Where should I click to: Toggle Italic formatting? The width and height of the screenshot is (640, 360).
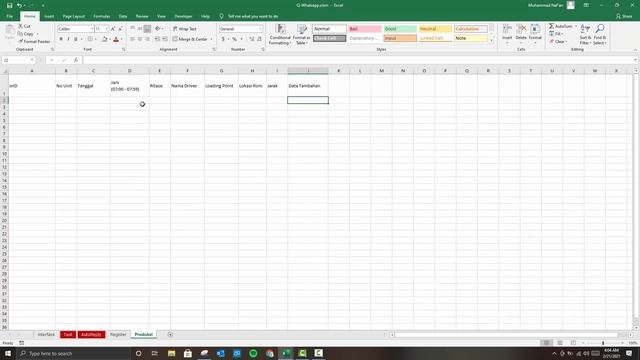click(68, 39)
